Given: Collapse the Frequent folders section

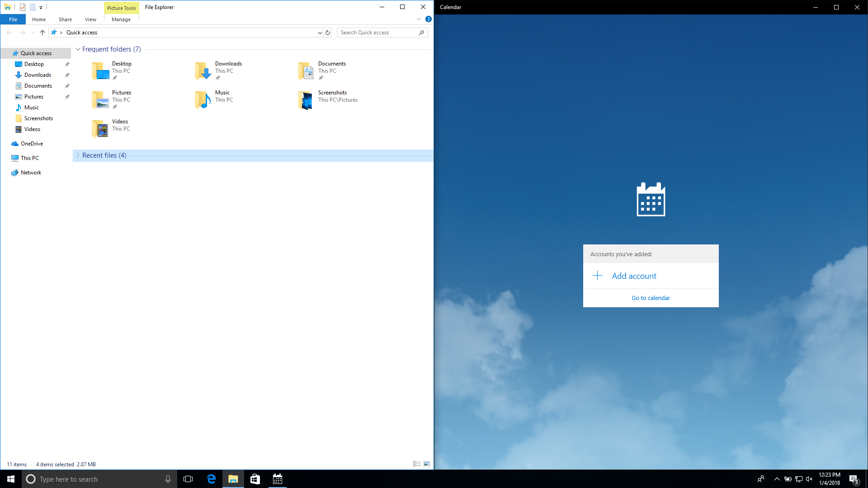Looking at the screenshot, I should pyautogui.click(x=78, y=49).
